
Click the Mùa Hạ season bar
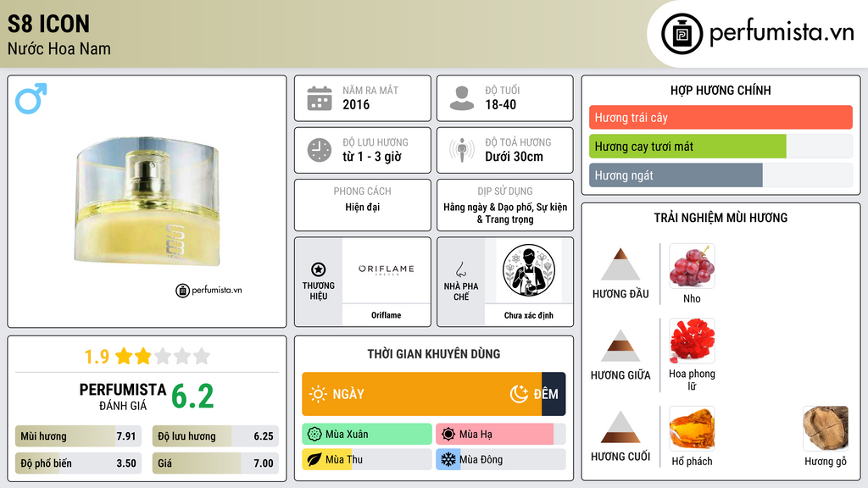pyautogui.click(x=500, y=435)
